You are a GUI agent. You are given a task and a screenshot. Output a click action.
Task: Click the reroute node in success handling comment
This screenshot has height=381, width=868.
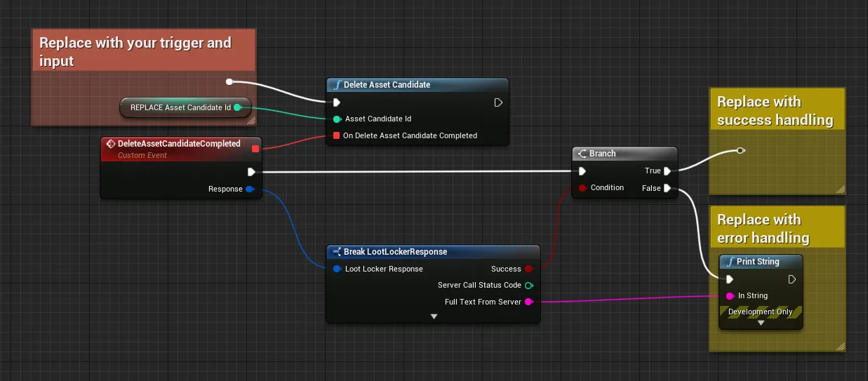tap(740, 150)
